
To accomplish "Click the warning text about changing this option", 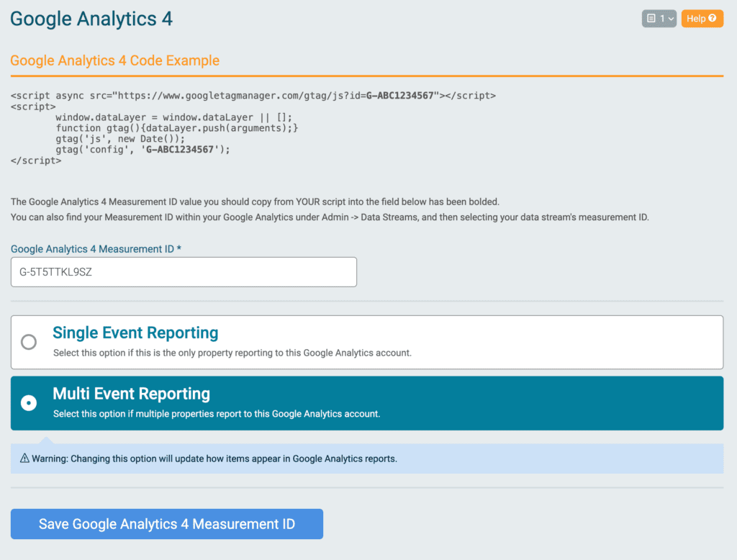I will pyautogui.click(x=214, y=459).
